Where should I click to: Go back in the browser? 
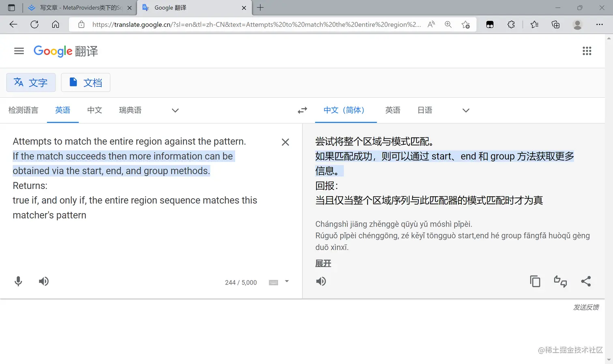[13, 24]
